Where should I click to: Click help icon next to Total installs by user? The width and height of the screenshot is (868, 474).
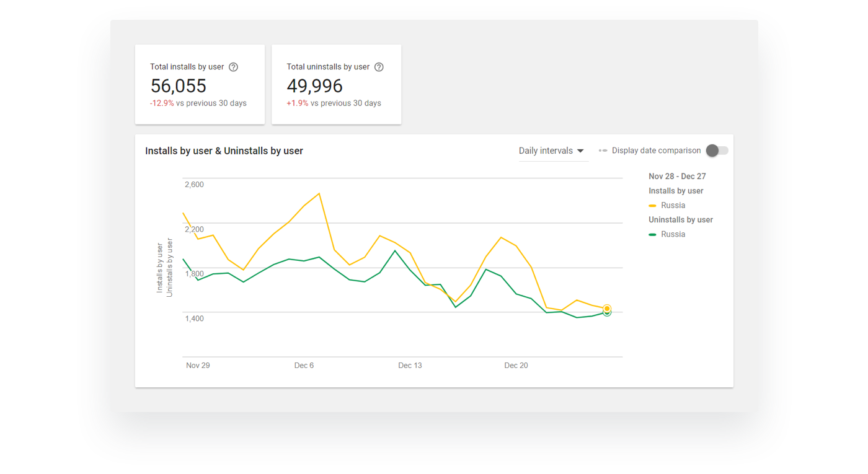pyautogui.click(x=233, y=67)
